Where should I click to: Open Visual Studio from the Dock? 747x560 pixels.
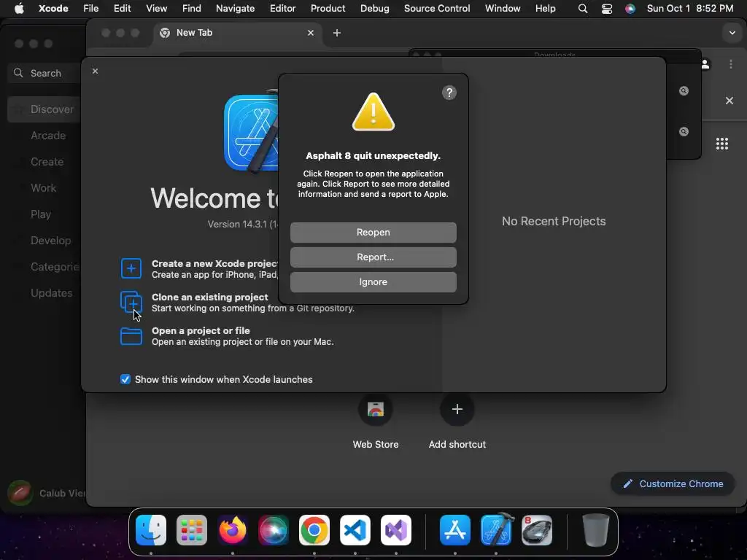[396, 530]
